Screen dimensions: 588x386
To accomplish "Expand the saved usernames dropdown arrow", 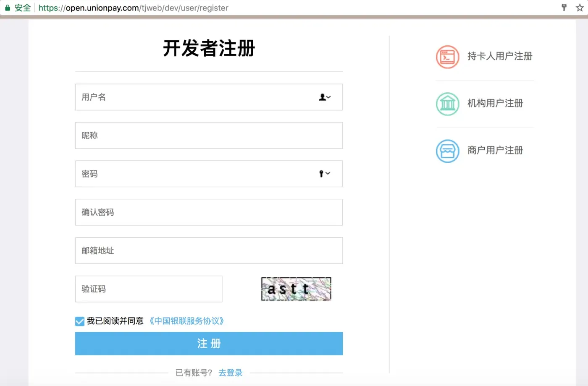I will (329, 97).
